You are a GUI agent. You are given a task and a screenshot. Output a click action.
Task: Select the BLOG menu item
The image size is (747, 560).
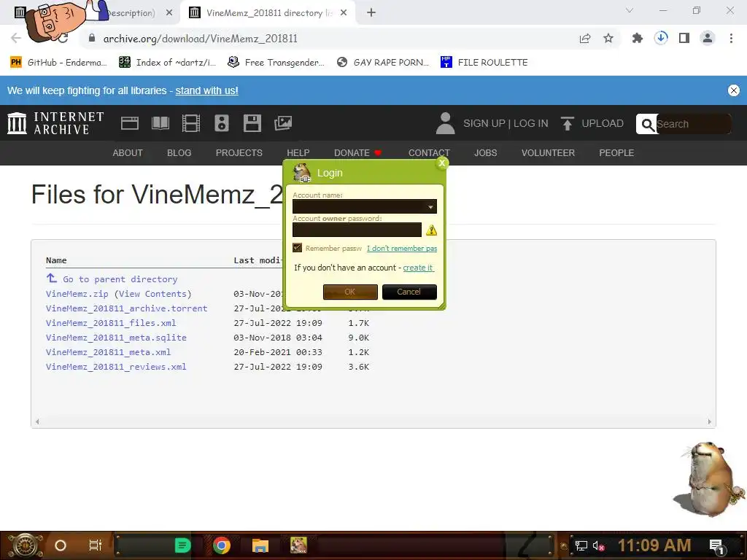coord(179,153)
